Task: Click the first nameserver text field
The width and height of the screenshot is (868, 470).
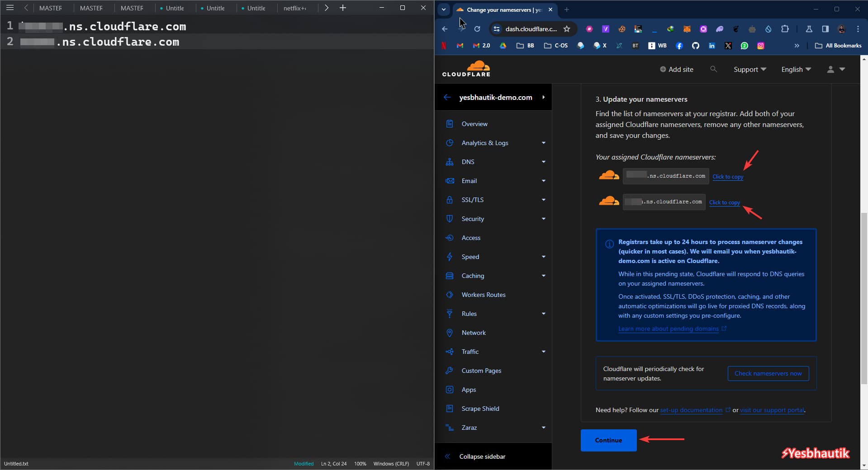Action: coord(666,176)
